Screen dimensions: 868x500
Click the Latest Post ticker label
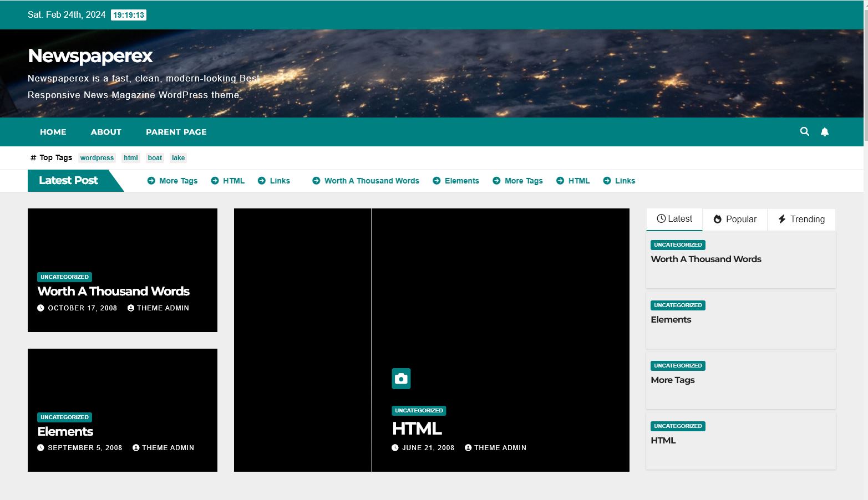click(69, 180)
